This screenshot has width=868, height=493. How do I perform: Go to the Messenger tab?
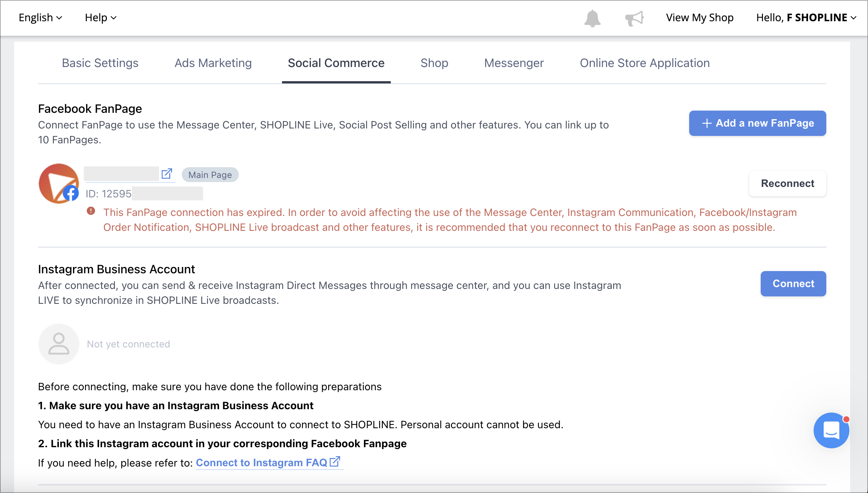(x=514, y=63)
